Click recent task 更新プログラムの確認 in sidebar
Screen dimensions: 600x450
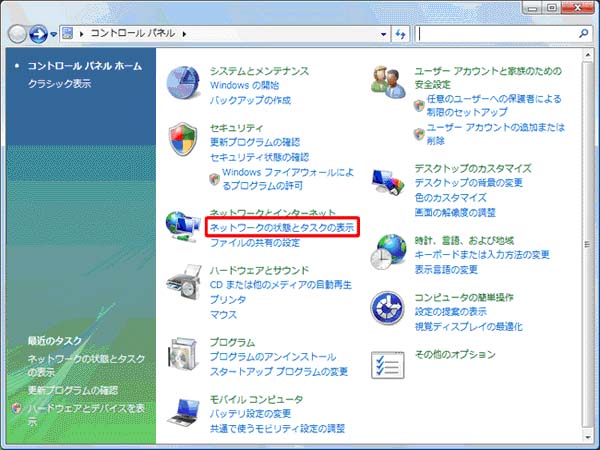pyautogui.click(x=73, y=390)
